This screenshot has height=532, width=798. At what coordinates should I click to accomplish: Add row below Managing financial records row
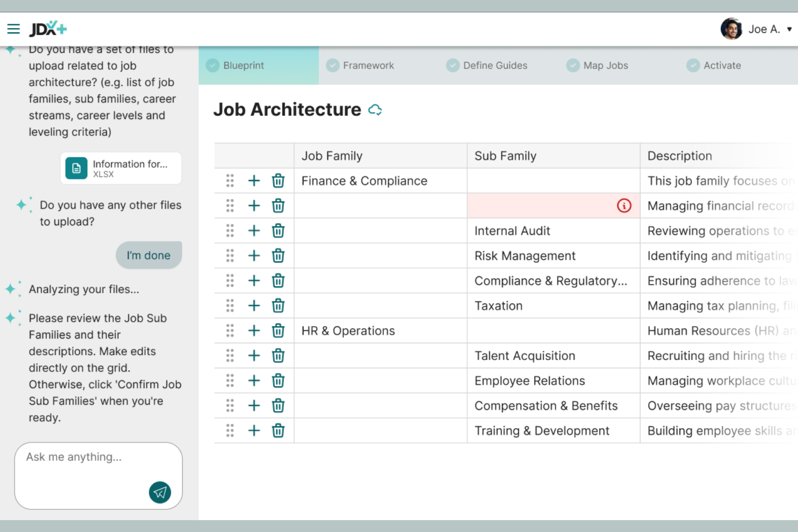coord(254,205)
